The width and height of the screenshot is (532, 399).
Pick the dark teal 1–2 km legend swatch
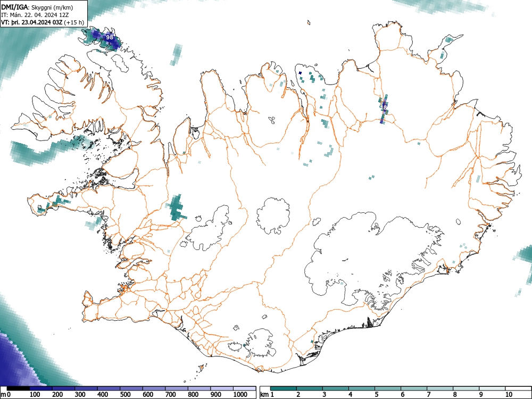point(284,388)
